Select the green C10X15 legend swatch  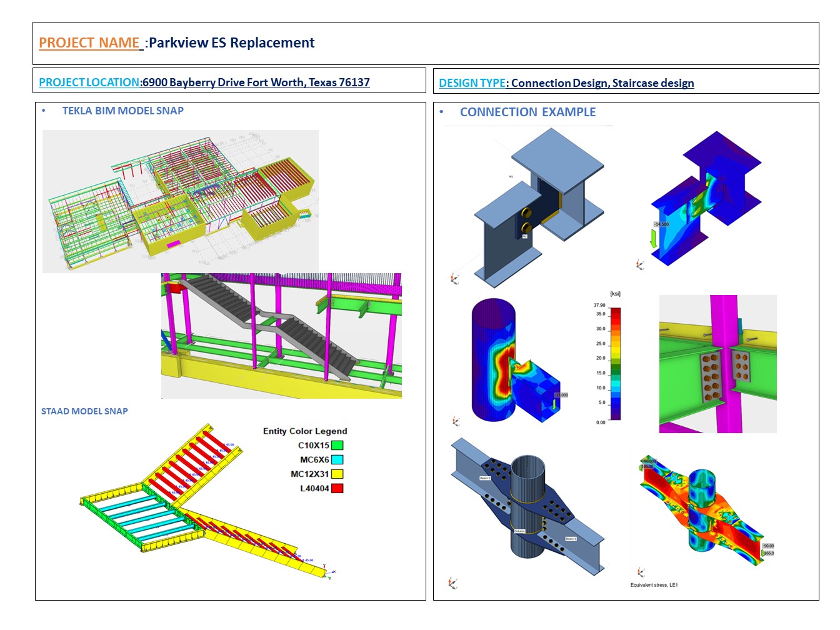tap(337, 446)
